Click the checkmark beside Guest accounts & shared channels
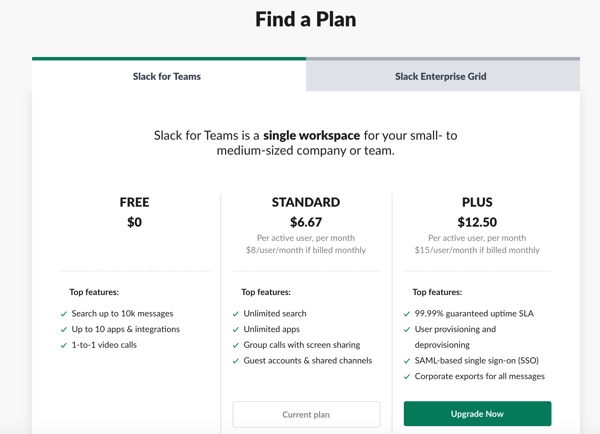The height and width of the screenshot is (434, 600). (235, 361)
